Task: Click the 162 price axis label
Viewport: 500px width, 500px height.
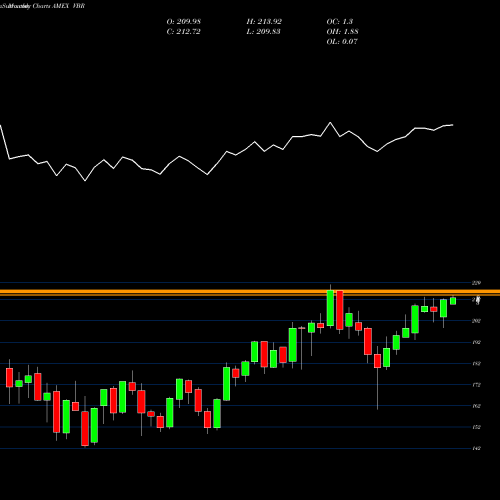Action: [476, 406]
